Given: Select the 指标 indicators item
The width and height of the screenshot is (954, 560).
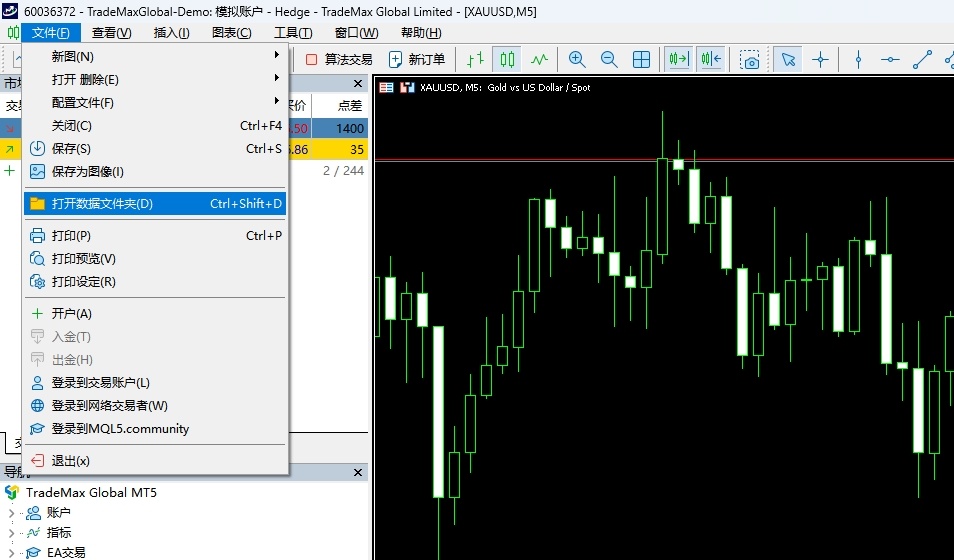Looking at the screenshot, I should point(58,533).
